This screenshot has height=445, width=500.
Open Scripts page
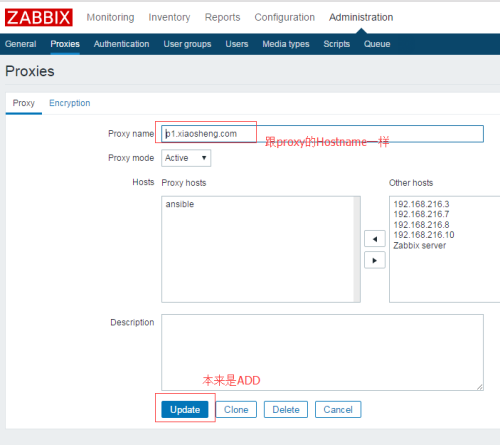[x=337, y=44]
